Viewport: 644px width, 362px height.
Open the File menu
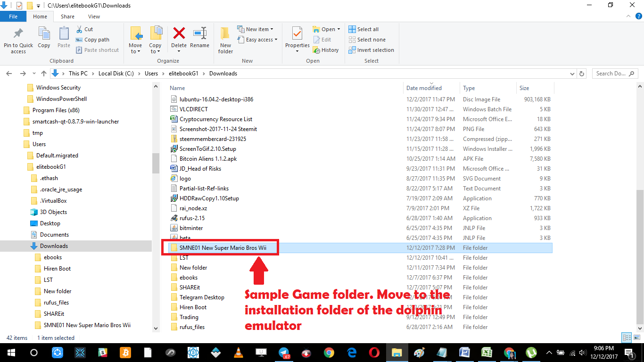click(13, 16)
